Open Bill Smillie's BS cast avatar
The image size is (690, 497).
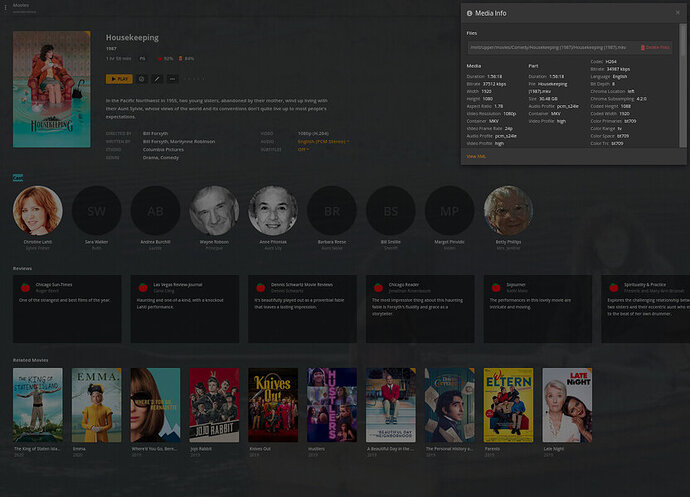(391, 210)
